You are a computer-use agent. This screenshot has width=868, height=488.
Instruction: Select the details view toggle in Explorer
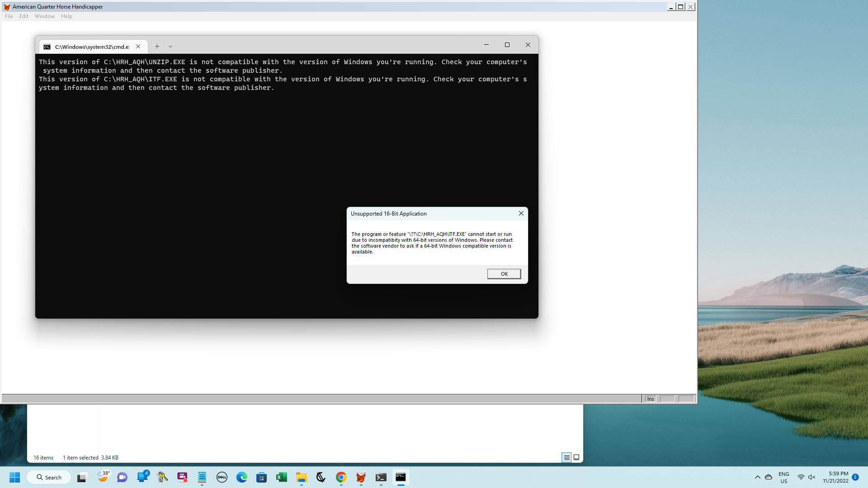click(566, 457)
